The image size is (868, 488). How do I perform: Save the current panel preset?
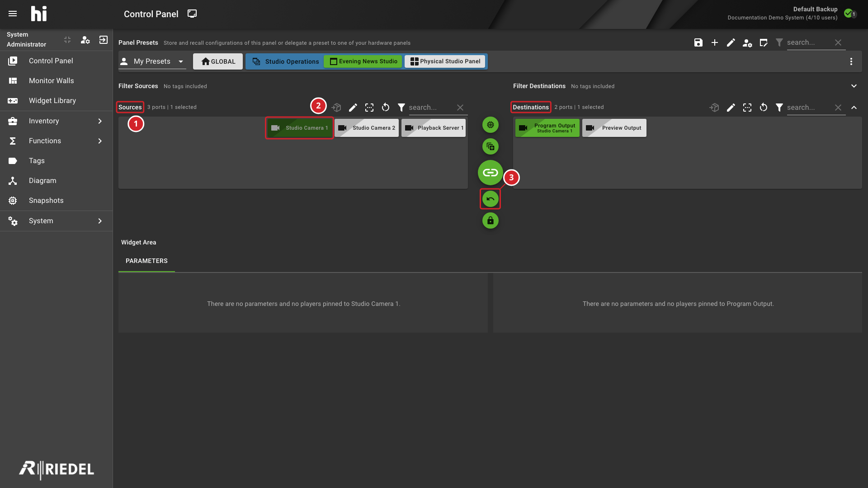pos(698,42)
